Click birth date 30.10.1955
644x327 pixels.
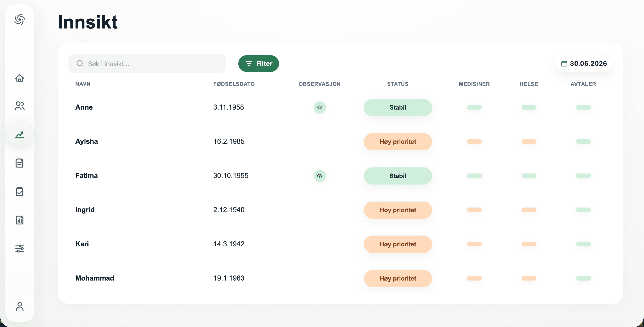pyautogui.click(x=231, y=176)
